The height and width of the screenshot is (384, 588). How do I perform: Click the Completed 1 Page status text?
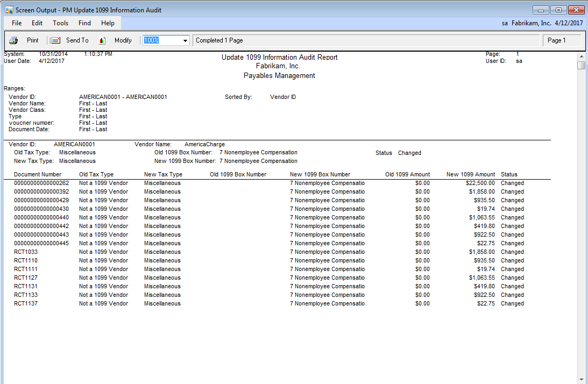point(219,40)
